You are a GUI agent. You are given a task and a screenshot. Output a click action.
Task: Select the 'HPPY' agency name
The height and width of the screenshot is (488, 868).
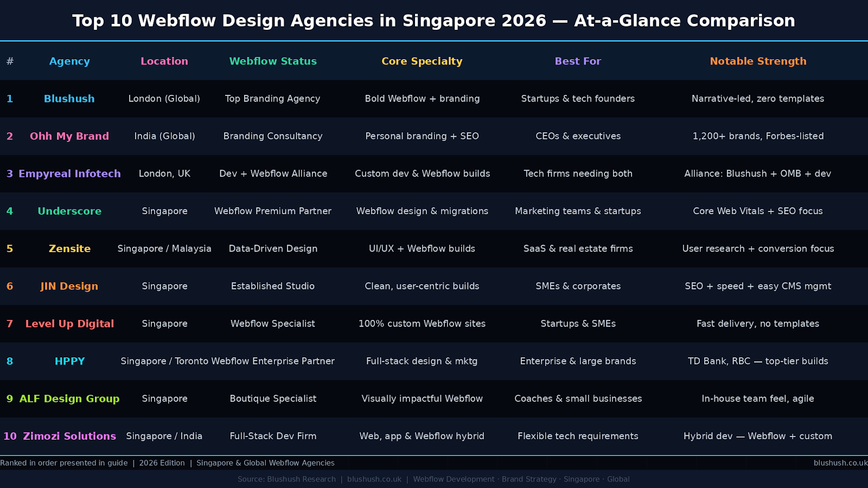69,361
